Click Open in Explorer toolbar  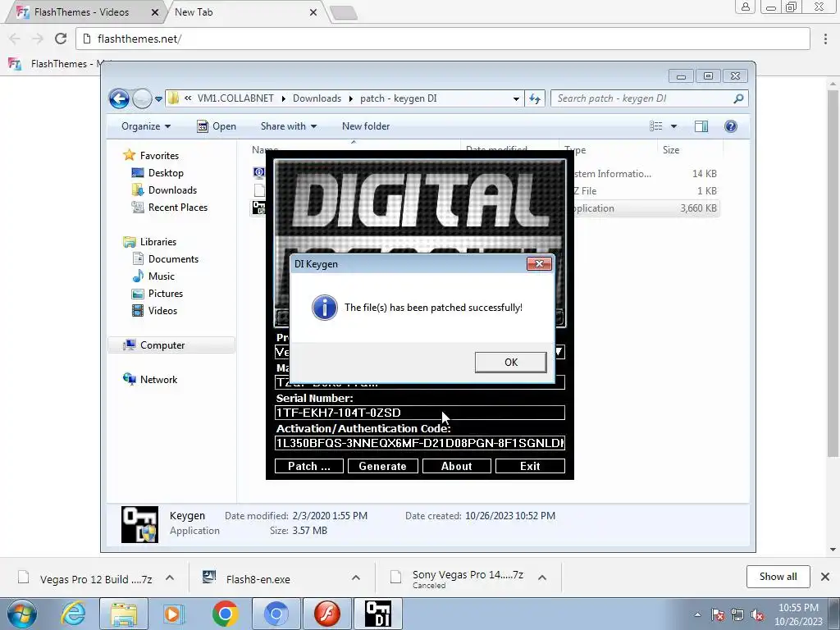pyautogui.click(x=217, y=126)
